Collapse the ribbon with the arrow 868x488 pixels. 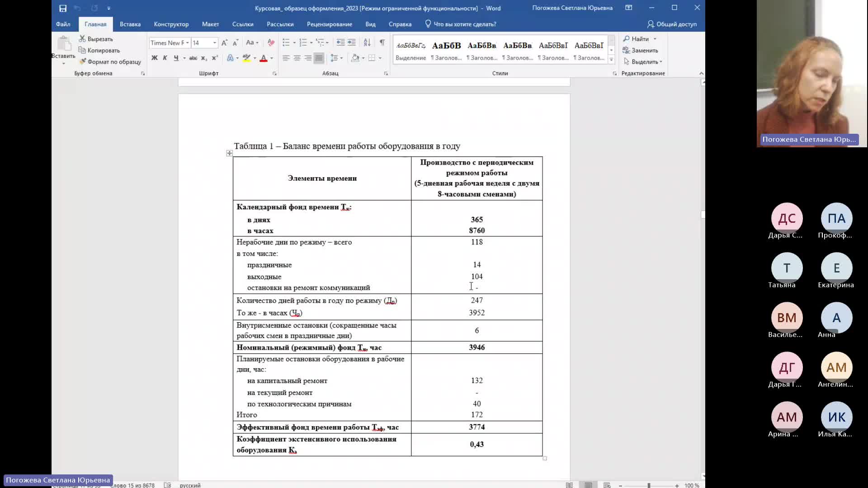pyautogui.click(x=701, y=73)
